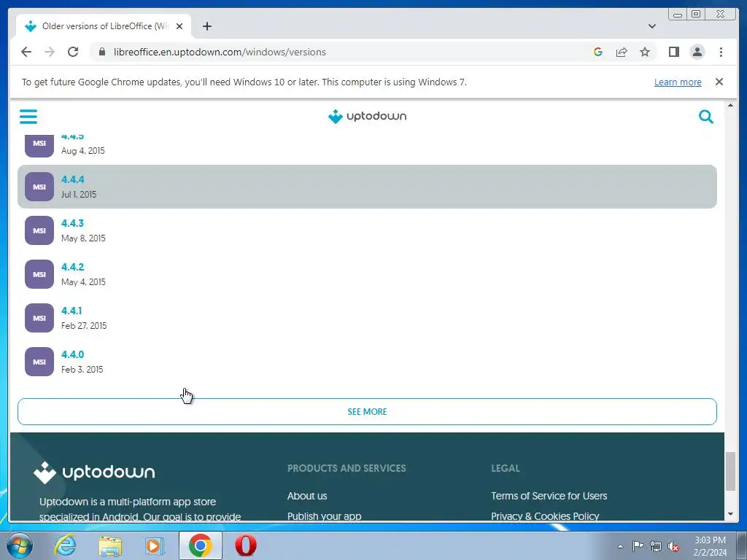Open Chrome three-dot menu

[x=721, y=52]
